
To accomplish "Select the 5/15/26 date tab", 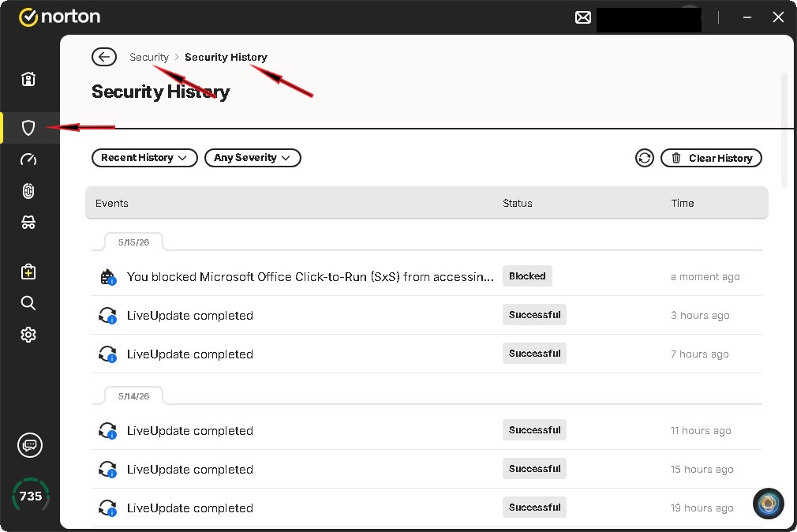I will pyautogui.click(x=133, y=242).
